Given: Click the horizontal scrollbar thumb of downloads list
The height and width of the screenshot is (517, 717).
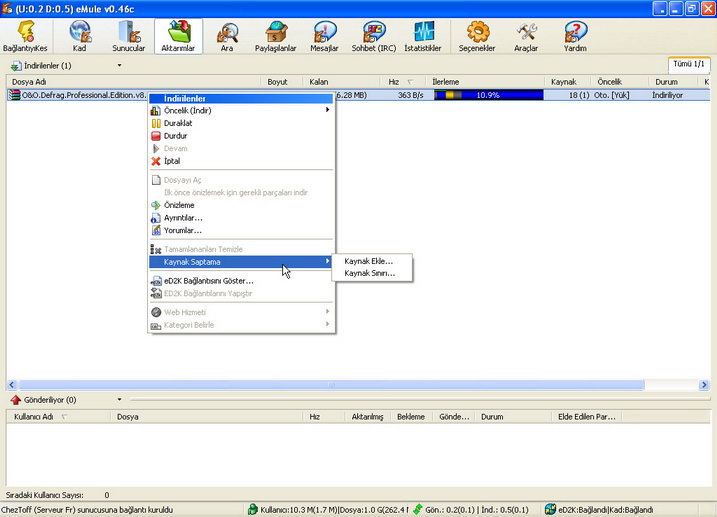Looking at the screenshot, I should pyautogui.click(x=332, y=385).
